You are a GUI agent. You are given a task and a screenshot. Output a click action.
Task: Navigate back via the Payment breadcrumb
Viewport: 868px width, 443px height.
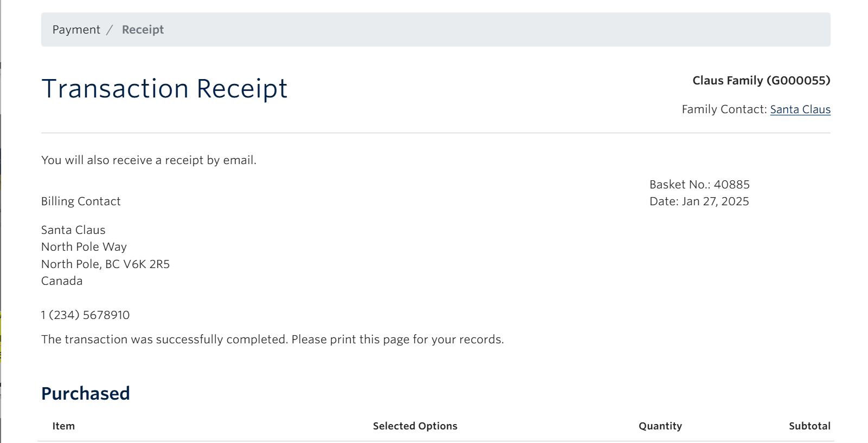(76, 29)
